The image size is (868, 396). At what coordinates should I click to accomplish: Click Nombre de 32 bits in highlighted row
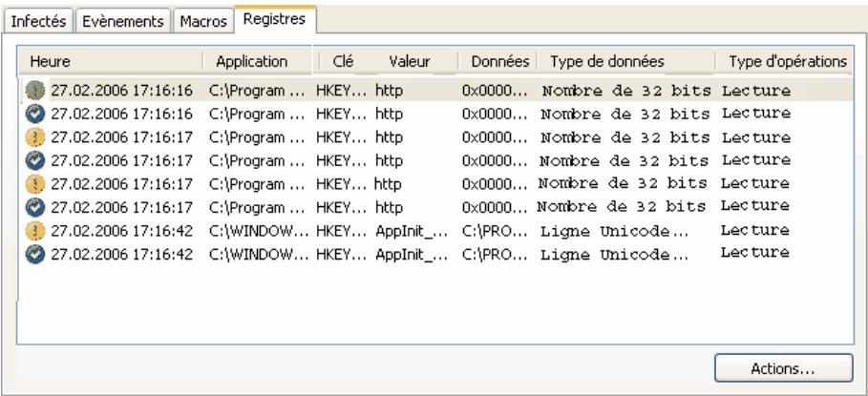coord(625,92)
